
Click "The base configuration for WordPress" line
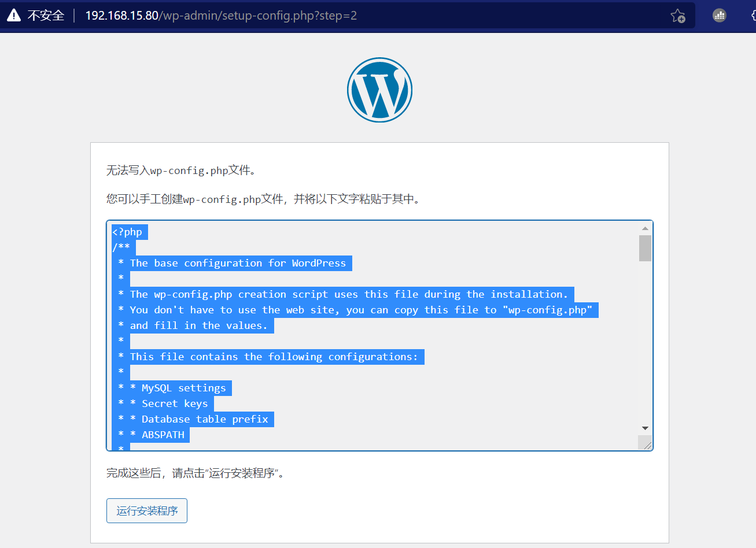[x=238, y=263]
